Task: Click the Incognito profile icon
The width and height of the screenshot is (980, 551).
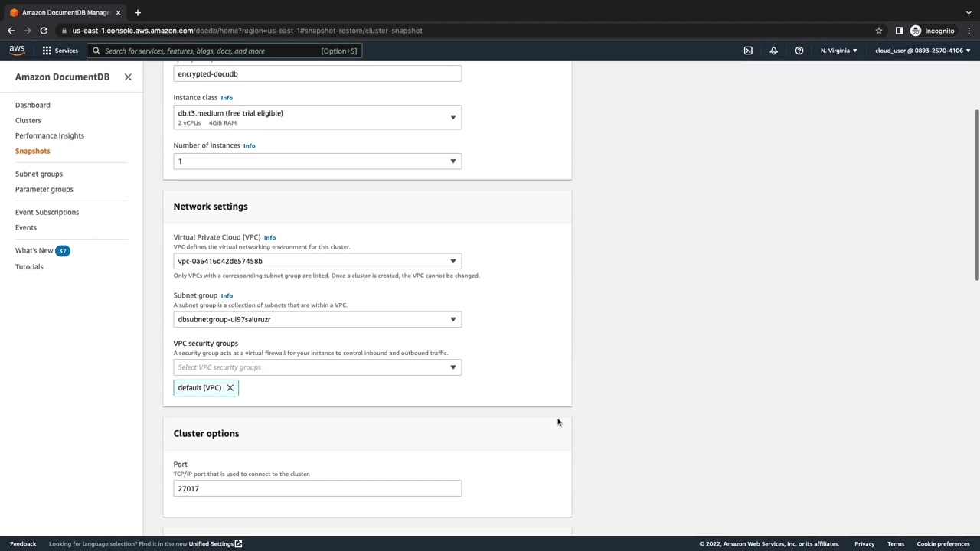Action: coord(933,31)
